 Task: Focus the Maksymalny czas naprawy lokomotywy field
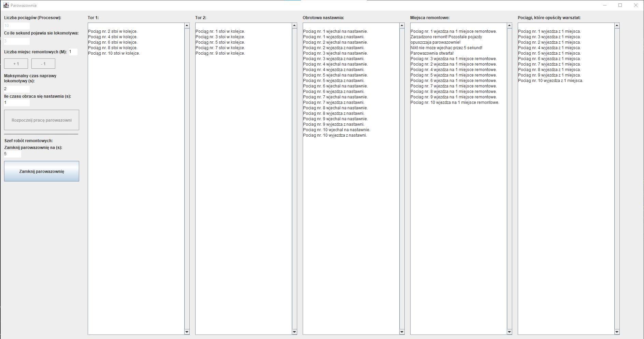click(17, 89)
